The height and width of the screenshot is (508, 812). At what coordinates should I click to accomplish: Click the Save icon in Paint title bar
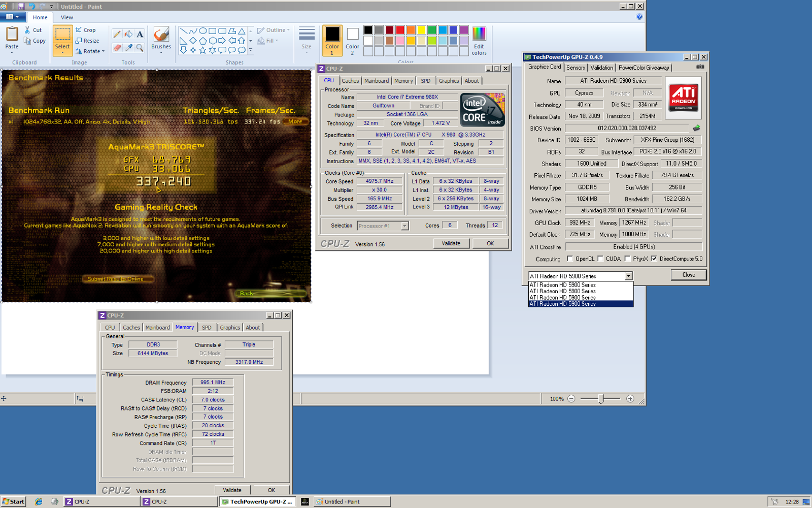point(21,6)
